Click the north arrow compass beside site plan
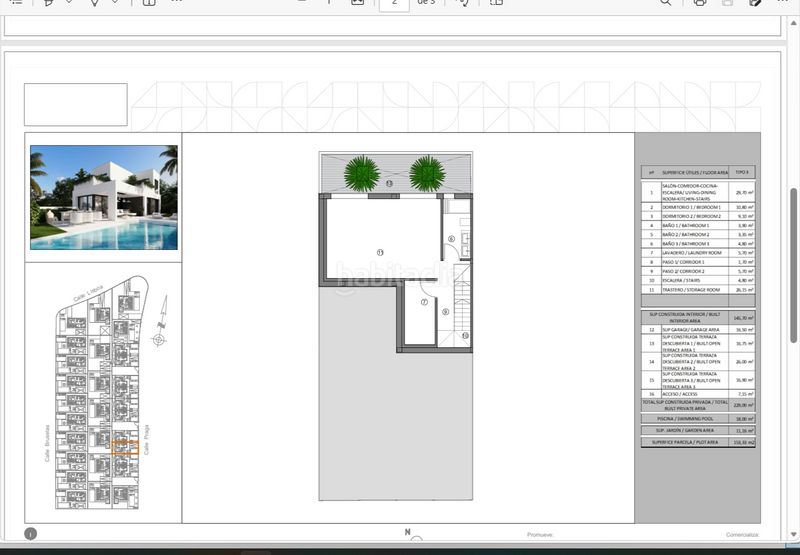Viewport: 800px width, 555px height. (161, 321)
